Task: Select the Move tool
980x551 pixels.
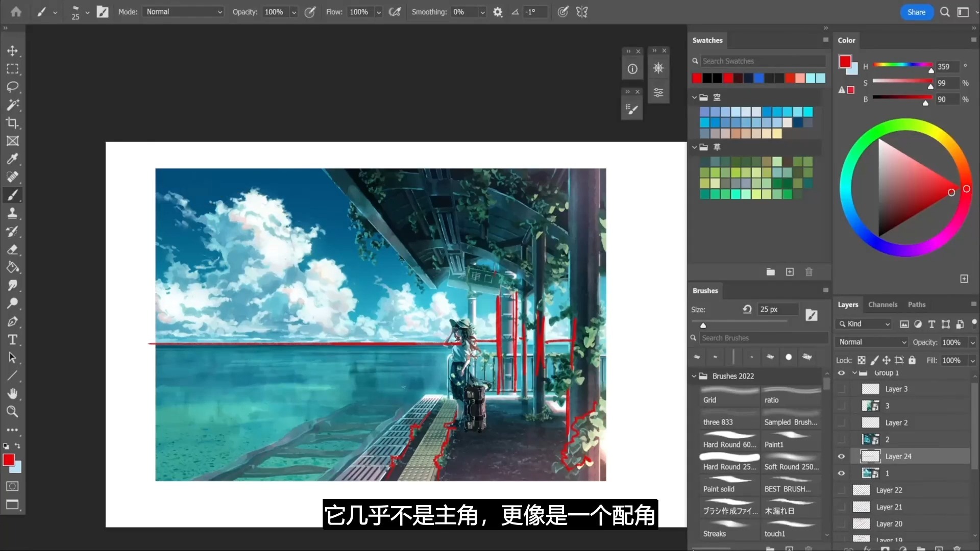Action: click(12, 51)
